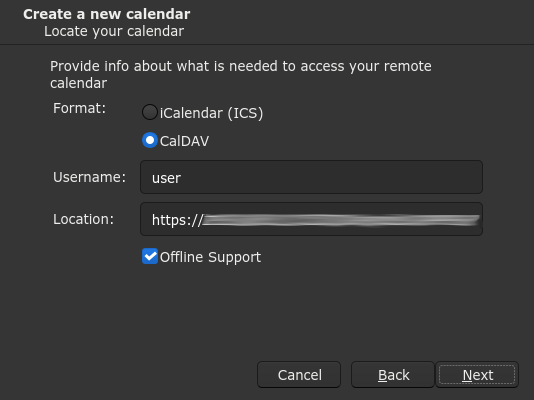Click the "Locate your calendar" subtitle

coord(114,31)
